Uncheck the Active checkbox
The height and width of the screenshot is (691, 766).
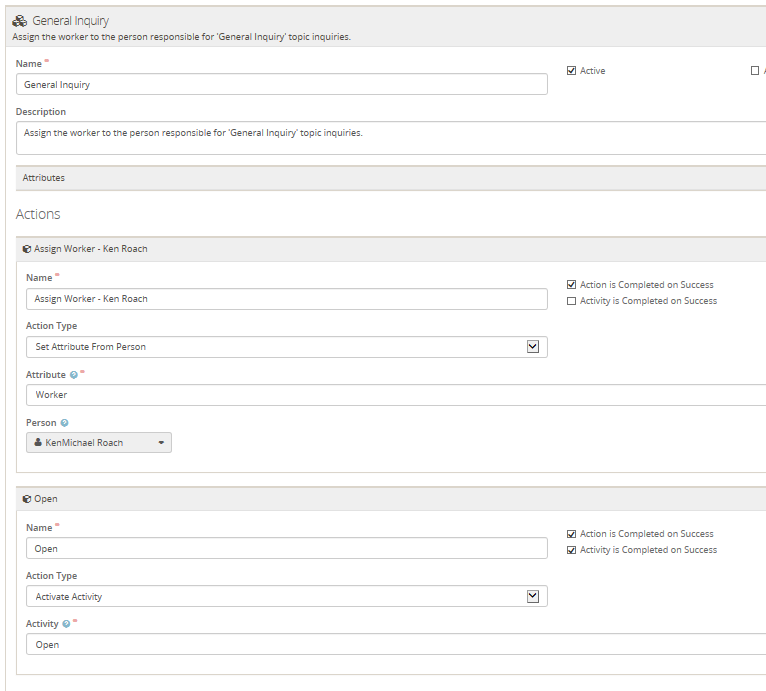tap(571, 71)
